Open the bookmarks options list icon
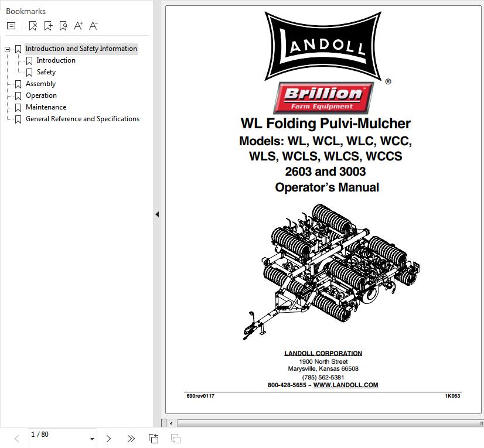 coord(11,26)
